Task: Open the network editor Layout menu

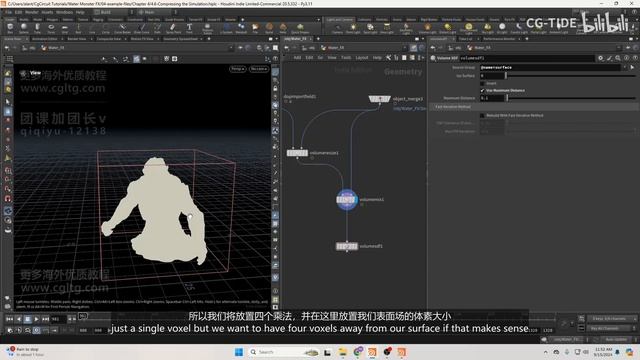Action: pos(362,58)
